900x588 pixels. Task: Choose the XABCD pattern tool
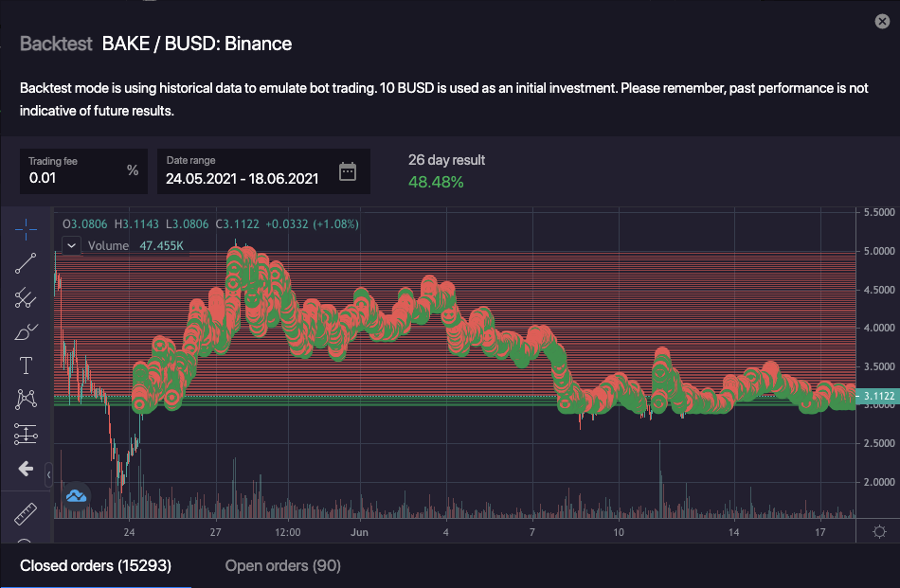point(26,400)
